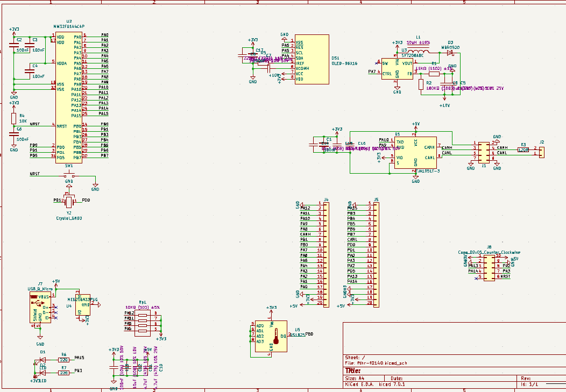This screenshot has width=566, height=392.
Task: Select the U2 microcontroller symbol body
Action: tap(68, 98)
